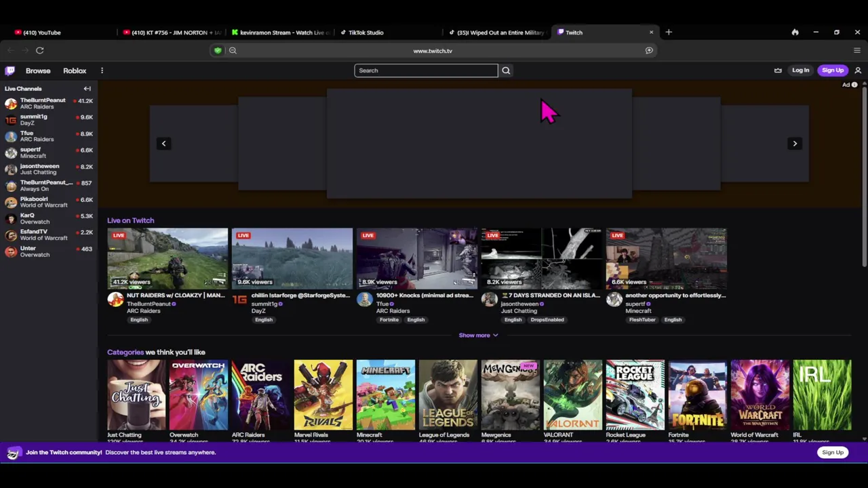Switch to KT #756 JIM NORTON tab
Viewport: 868px width, 488px height.
pyautogui.click(x=172, y=32)
